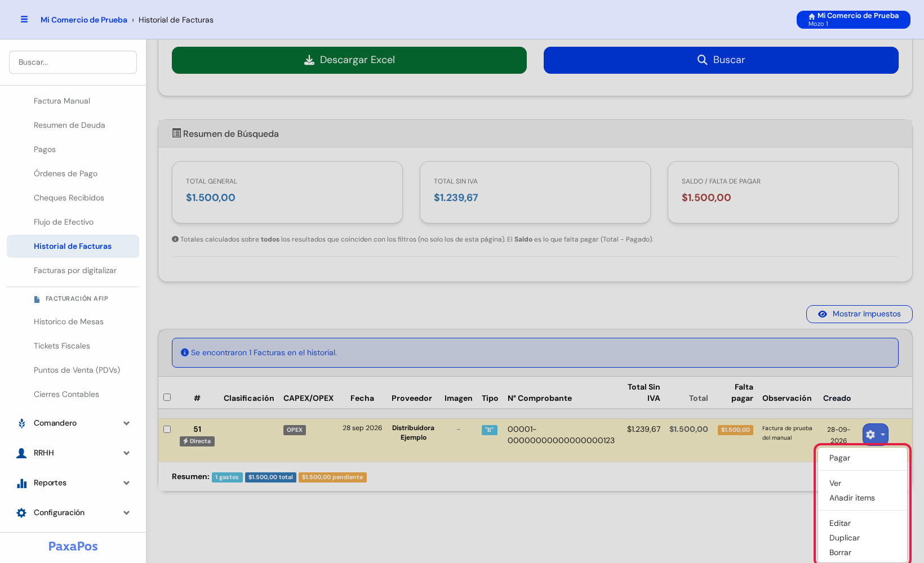Click the PaxaPos logo
Image resolution: width=924 pixels, height=563 pixels.
tap(73, 547)
